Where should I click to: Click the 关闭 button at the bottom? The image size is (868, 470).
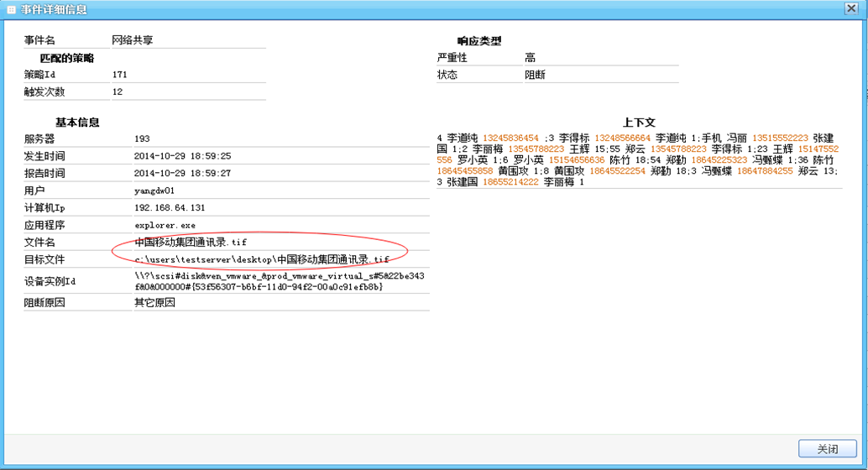coord(827,448)
